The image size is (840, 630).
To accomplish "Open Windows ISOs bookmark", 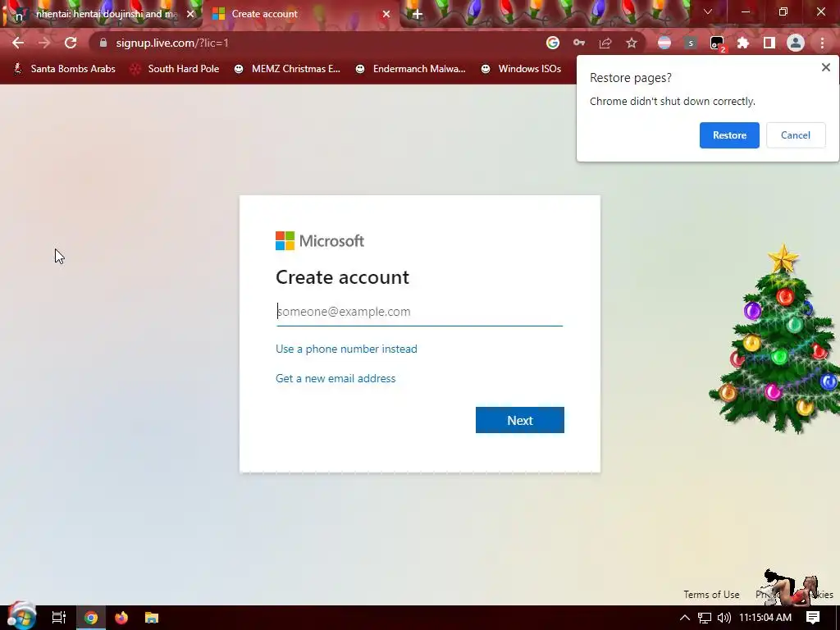I will click(x=521, y=69).
